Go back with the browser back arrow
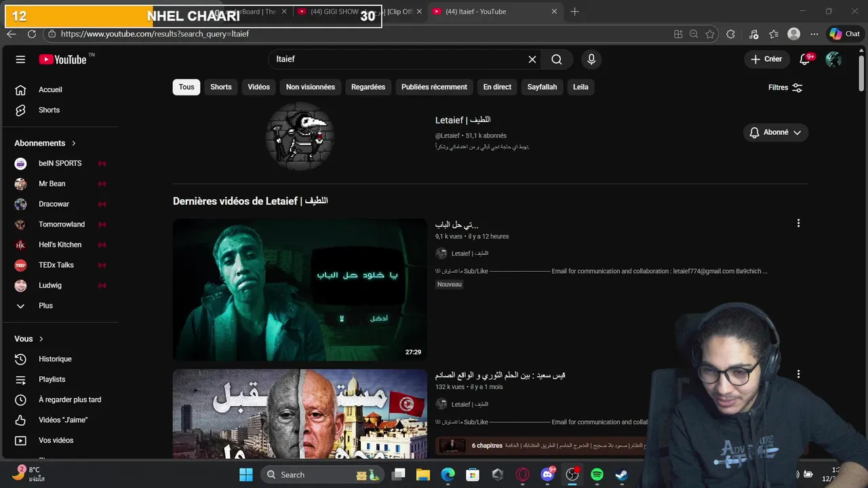Viewport: 868px width, 488px height. [x=12, y=34]
